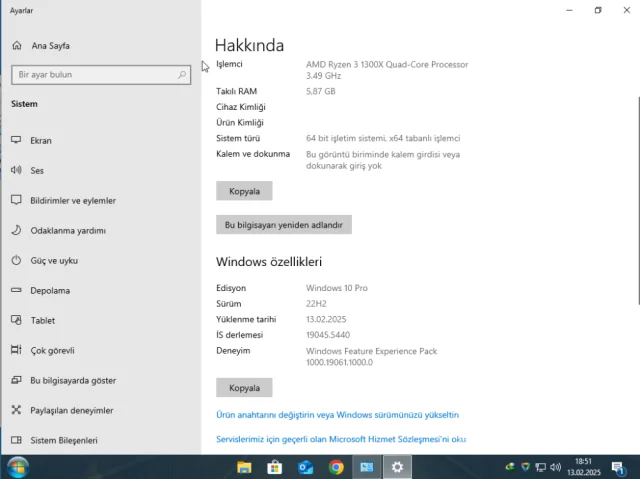Screen dimensions: 640x479
Task: Click Bu bilgisayarı yeniden adlandır button
Action: (x=284, y=225)
